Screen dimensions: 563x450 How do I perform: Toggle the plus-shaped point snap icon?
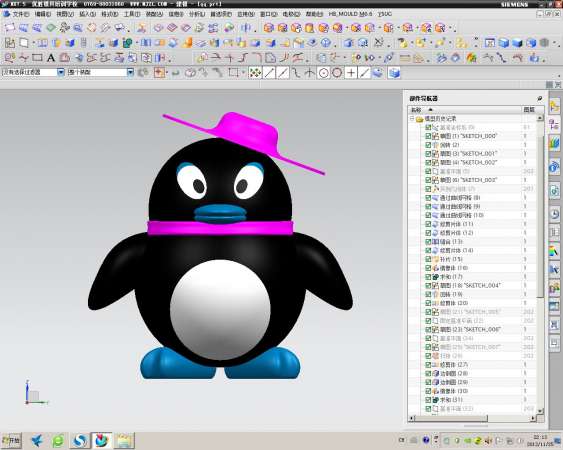[351, 73]
